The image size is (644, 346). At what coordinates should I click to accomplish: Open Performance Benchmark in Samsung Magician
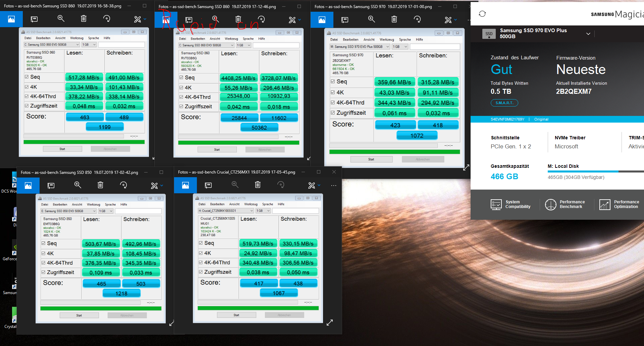pyautogui.click(x=565, y=204)
